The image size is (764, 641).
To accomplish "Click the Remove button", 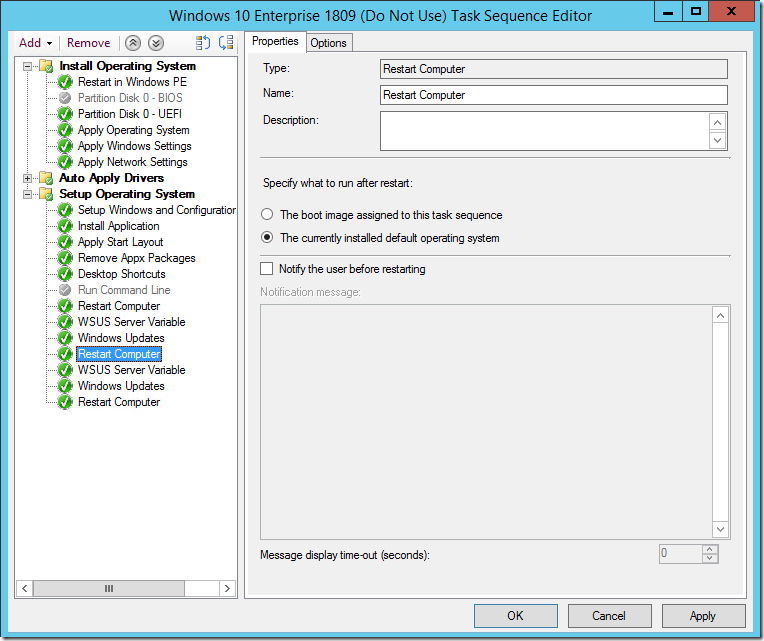I will (89, 43).
